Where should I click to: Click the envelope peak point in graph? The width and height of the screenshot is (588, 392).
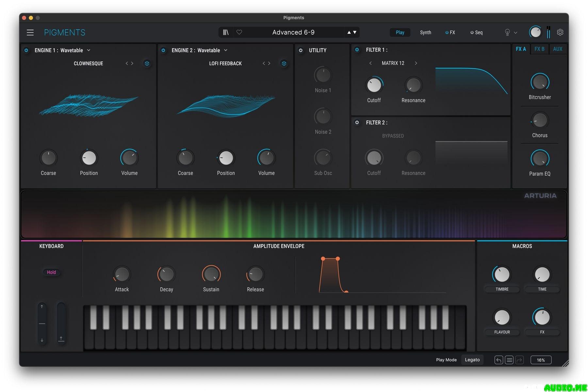(323, 259)
